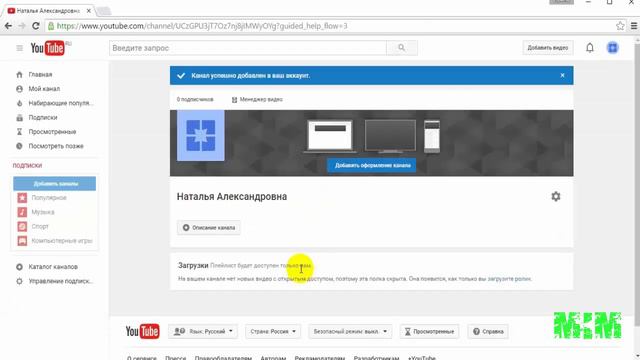Image resolution: width=640 pixels, height=360 pixels.
Task: Open a new browser tab
Action: click(x=104, y=11)
